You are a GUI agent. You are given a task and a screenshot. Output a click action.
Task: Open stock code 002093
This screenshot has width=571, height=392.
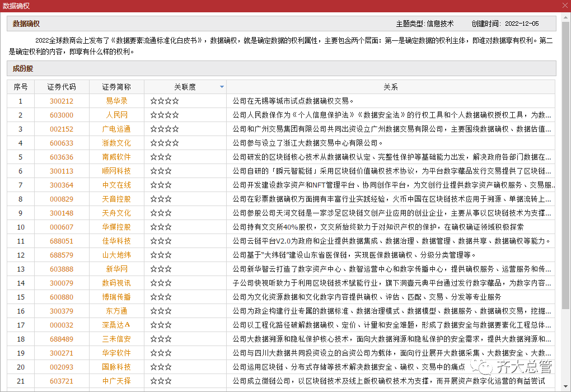62,367
